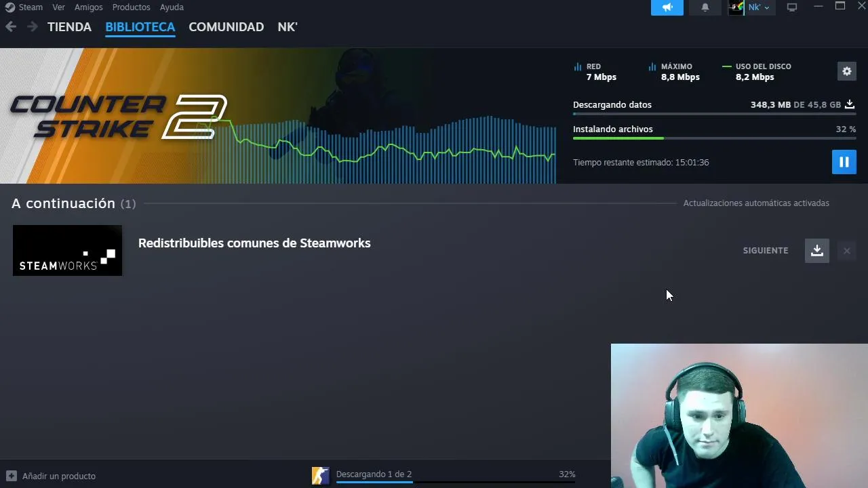Switch to the TIENDA tab
868x488 pixels.
pyautogui.click(x=69, y=27)
